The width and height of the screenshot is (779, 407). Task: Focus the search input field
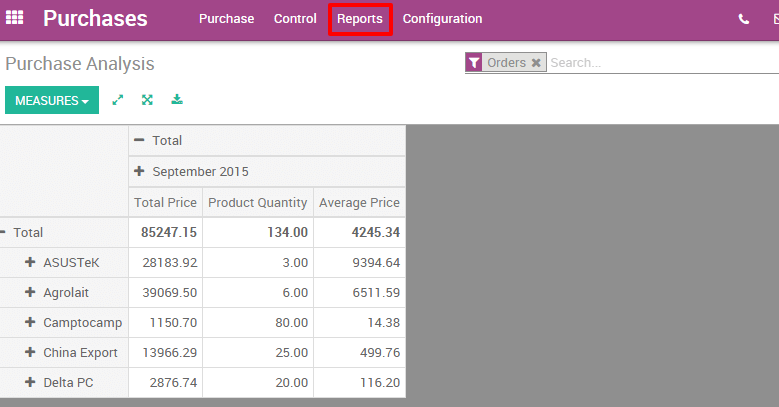pyautogui.click(x=660, y=63)
